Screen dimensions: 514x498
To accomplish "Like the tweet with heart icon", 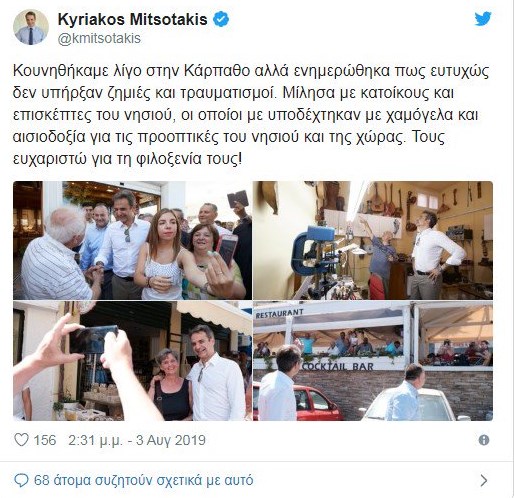I will 21,440.
